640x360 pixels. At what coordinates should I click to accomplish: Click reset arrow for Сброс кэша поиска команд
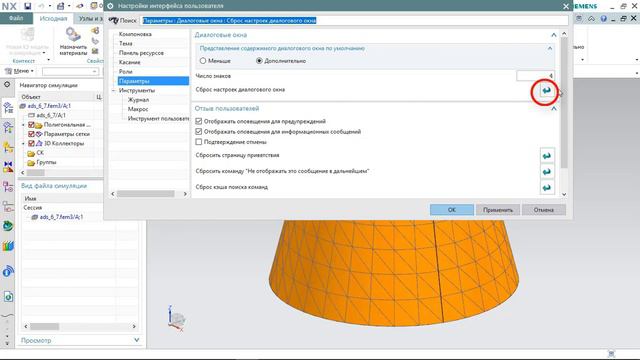point(547,187)
